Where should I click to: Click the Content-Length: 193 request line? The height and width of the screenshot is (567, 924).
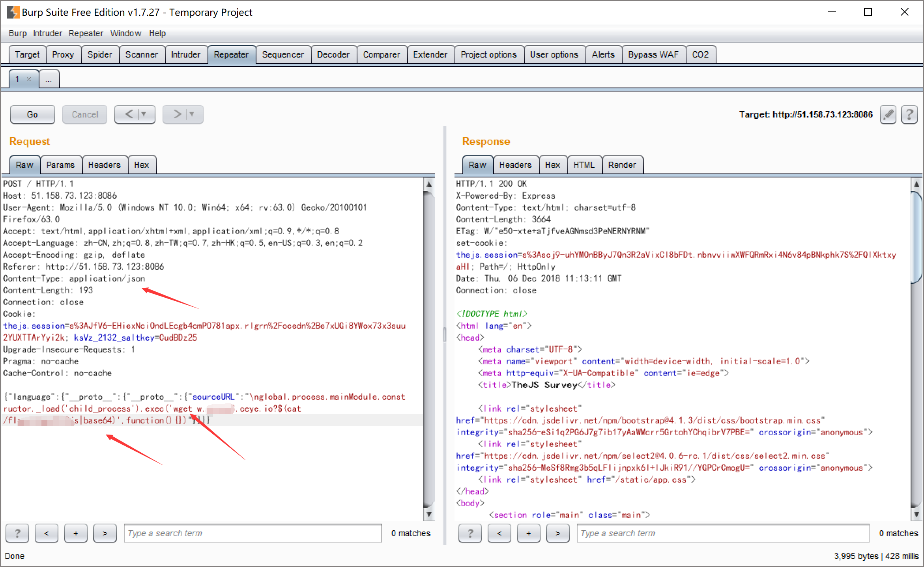pos(48,291)
